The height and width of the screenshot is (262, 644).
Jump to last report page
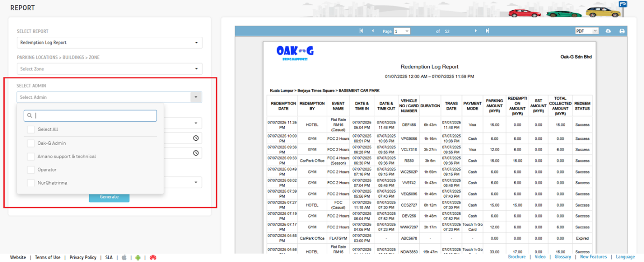coord(487,31)
